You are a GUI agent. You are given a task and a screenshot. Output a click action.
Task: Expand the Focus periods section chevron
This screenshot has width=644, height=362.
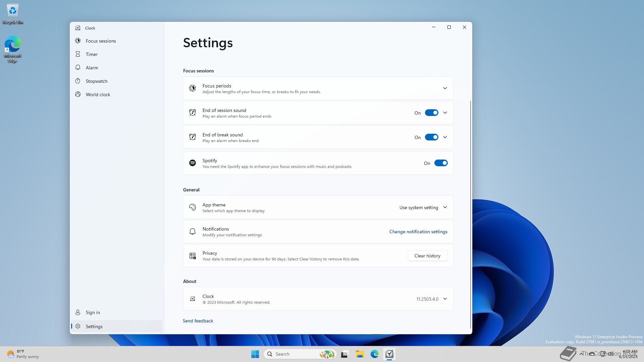tap(445, 88)
